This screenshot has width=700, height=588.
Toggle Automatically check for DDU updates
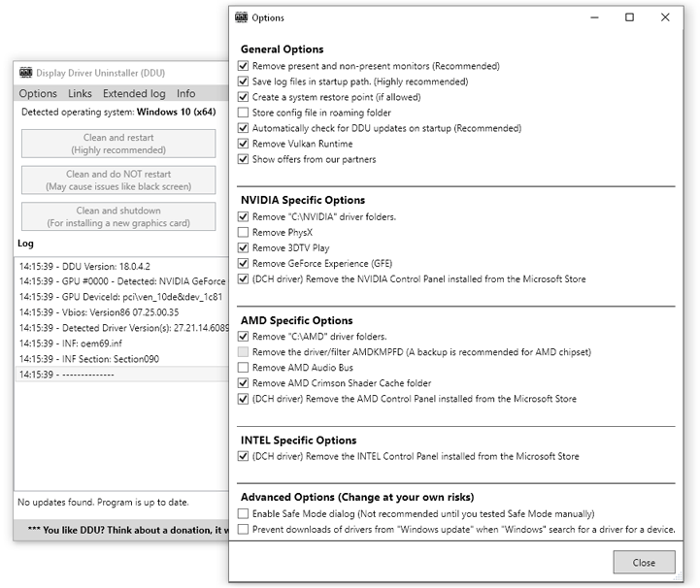pyautogui.click(x=243, y=128)
